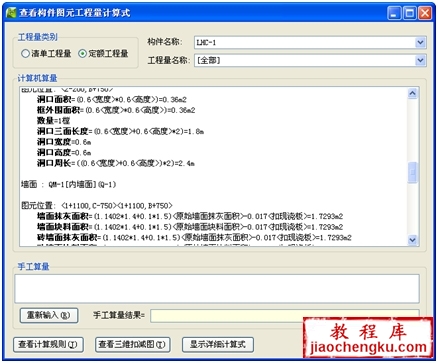Select the 墙面抹灰面积 calculation line
438x363 pixels.
point(190,216)
